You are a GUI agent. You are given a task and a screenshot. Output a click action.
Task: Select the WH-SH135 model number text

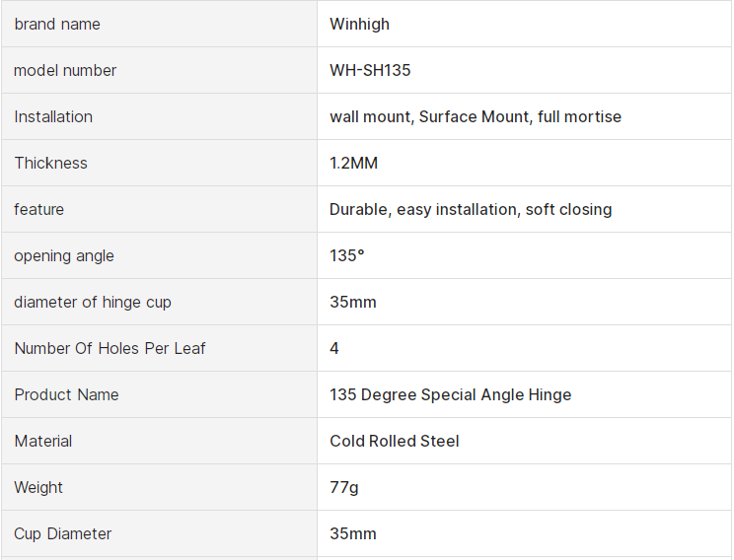point(370,70)
